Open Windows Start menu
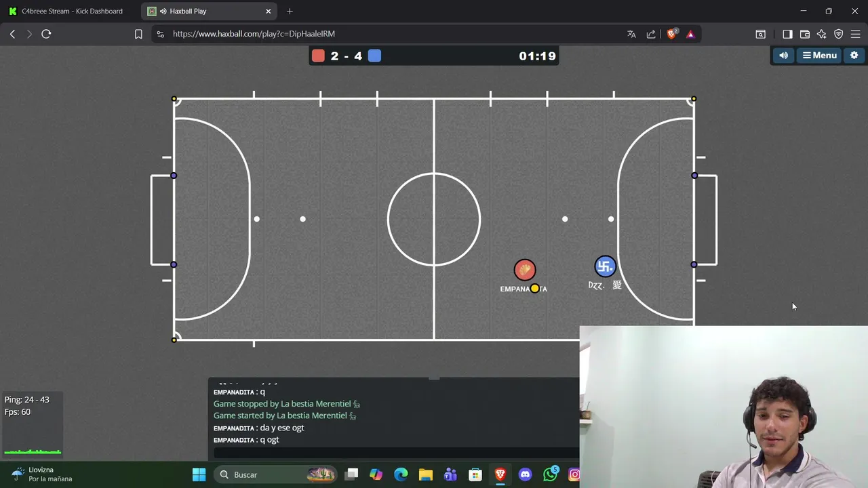 coord(199,474)
